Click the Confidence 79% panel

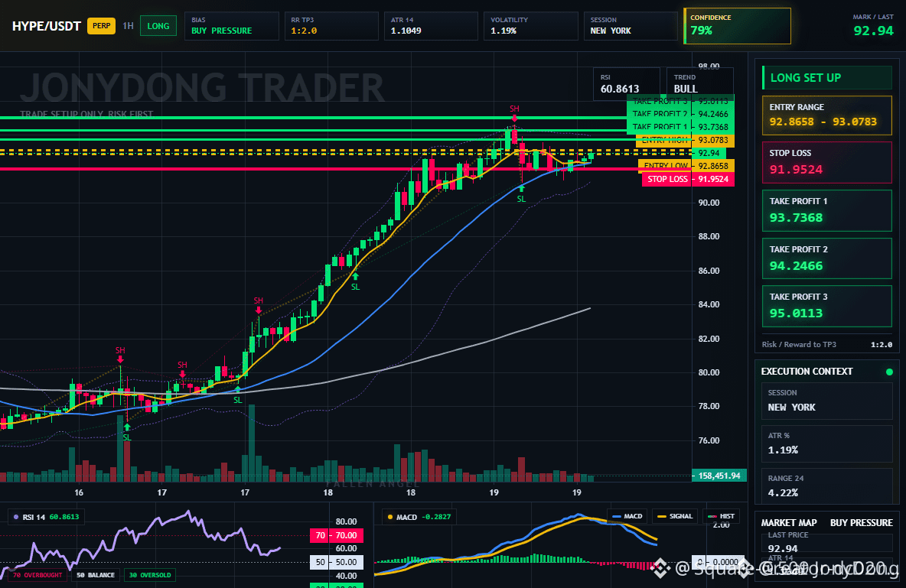[x=737, y=26]
